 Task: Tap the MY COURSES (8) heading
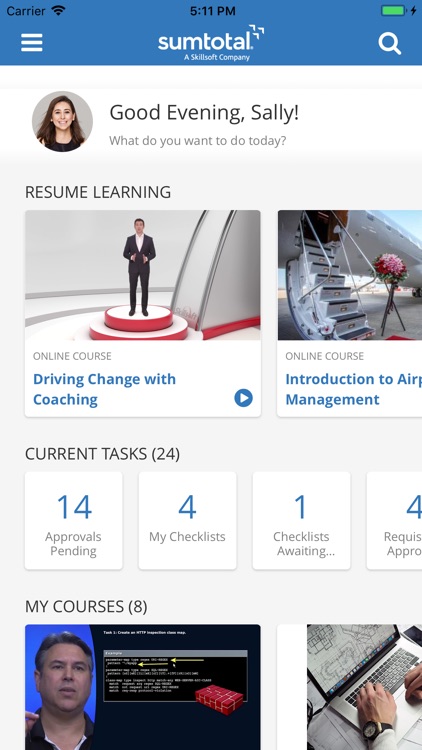(86, 607)
